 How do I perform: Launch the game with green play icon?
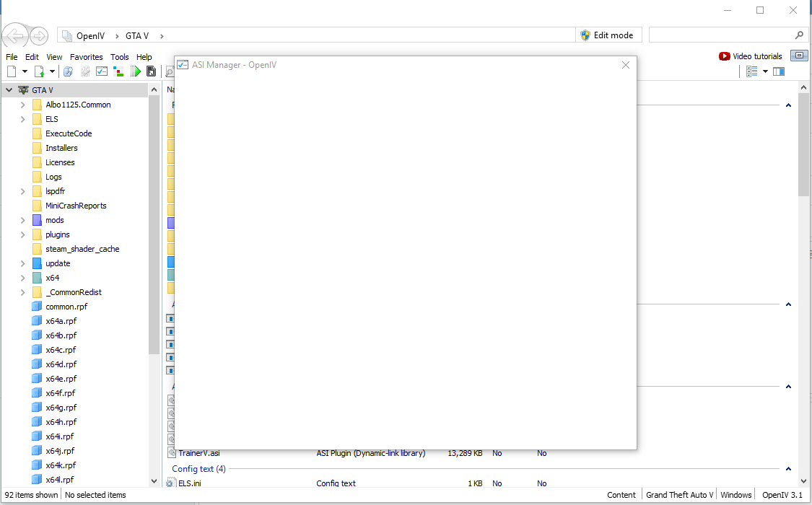[x=136, y=71]
